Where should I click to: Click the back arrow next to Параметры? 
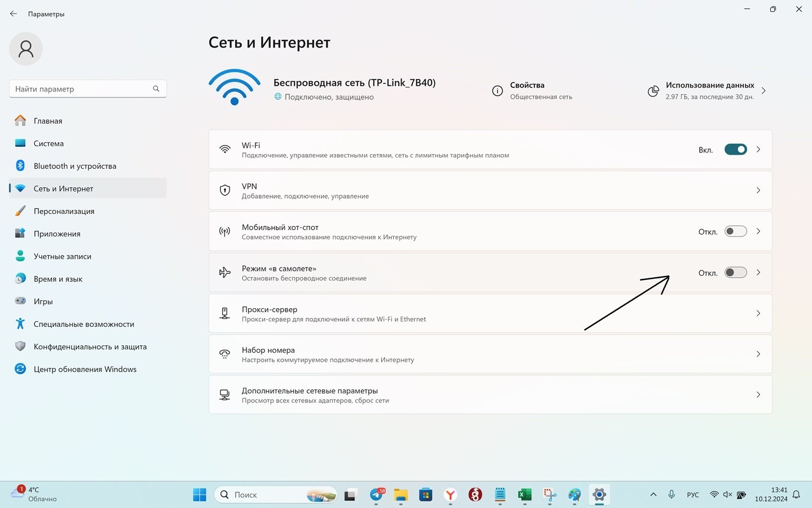14,14
